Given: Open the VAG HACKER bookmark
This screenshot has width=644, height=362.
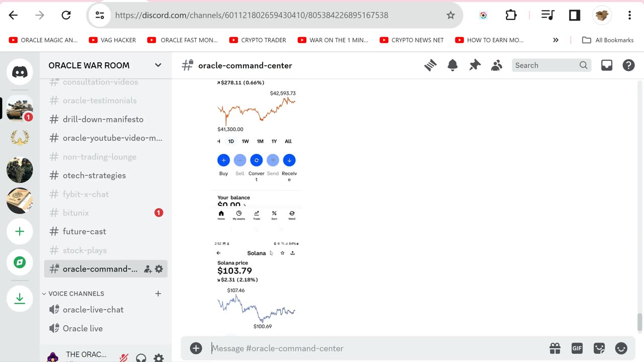Looking at the screenshot, I should [112, 40].
